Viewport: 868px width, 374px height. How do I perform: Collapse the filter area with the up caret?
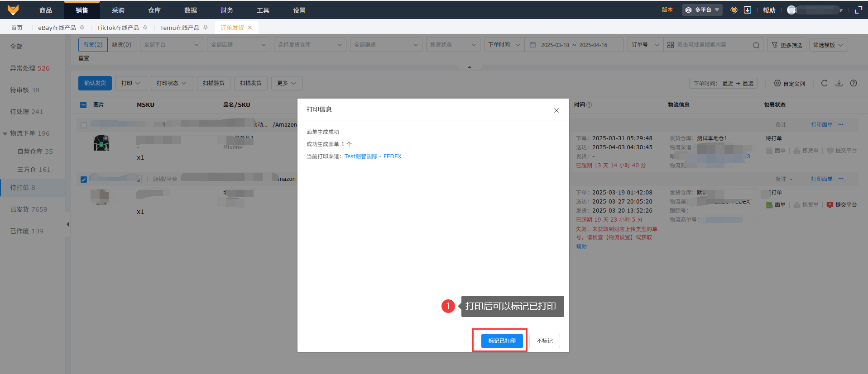[x=470, y=67]
